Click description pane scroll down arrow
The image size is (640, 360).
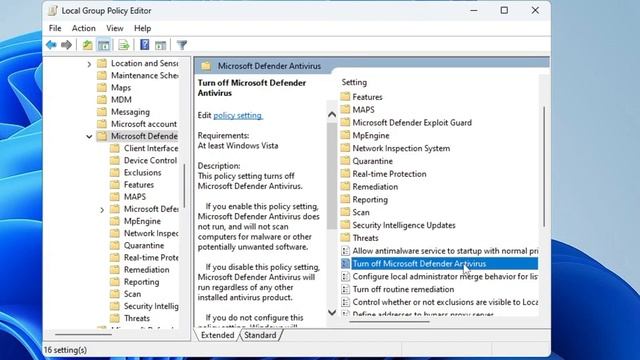(x=332, y=313)
